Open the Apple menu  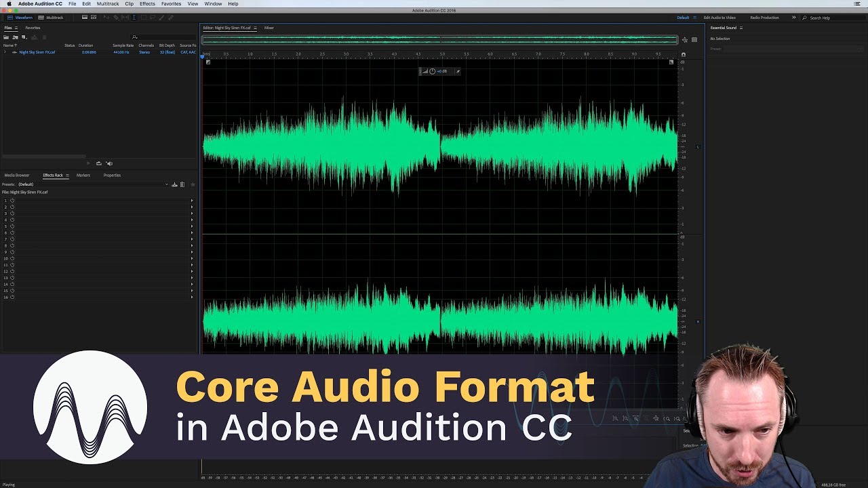pos(8,4)
